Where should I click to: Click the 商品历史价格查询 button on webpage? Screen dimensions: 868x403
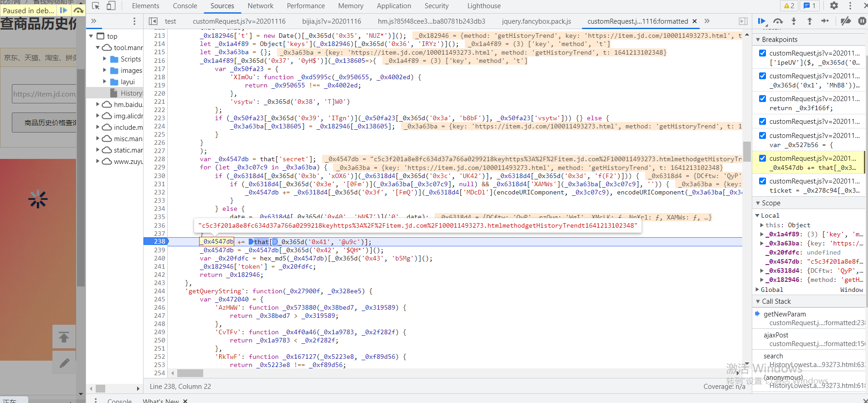[x=45, y=122]
